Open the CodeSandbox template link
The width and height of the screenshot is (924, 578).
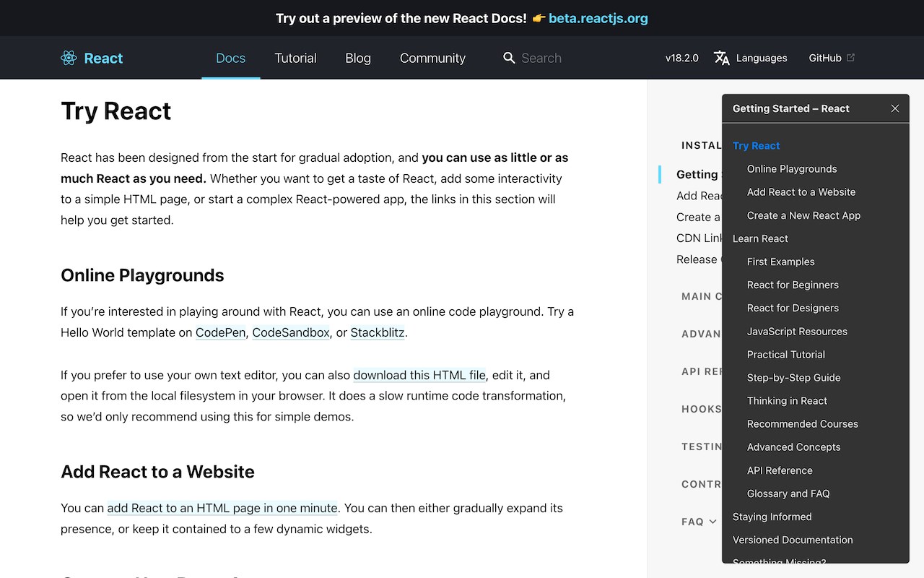291,332
